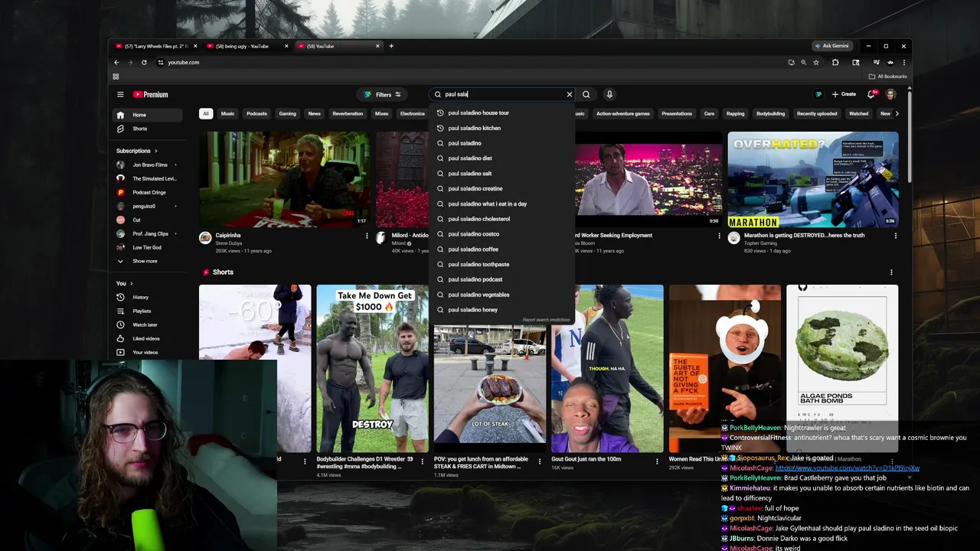Screen dimensions: 980x551
Task: Click the magnifier search button
Action: (x=586, y=94)
